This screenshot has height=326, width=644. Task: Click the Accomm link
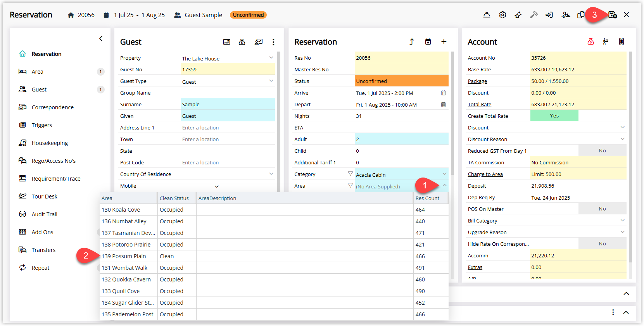coord(478,256)
